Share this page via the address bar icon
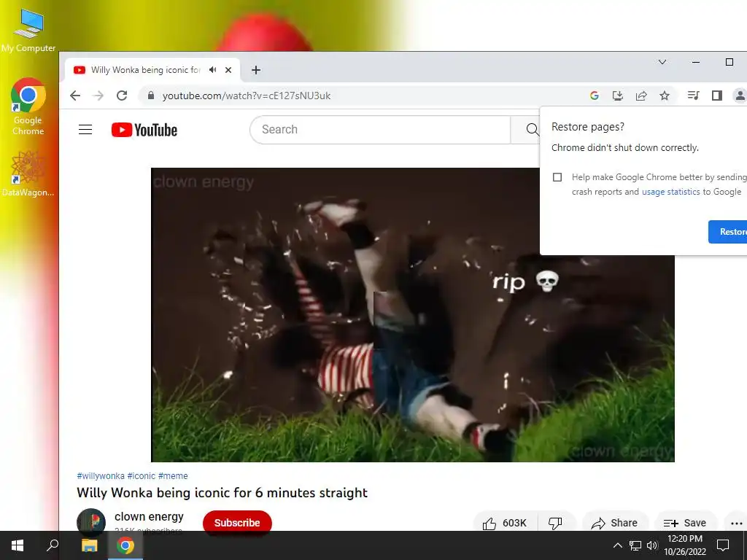This screenshot has height=560, width=747. tap(641, 96)
